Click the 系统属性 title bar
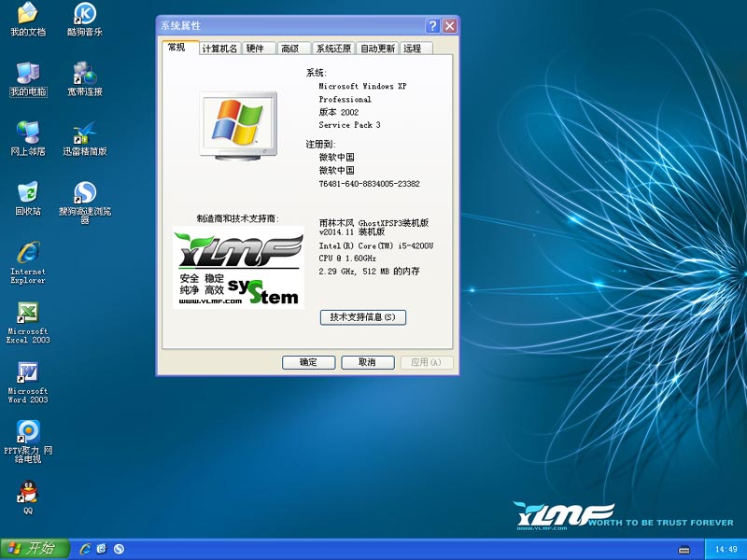The width and height of the screenshot is (747, 560). coord(290,26)
